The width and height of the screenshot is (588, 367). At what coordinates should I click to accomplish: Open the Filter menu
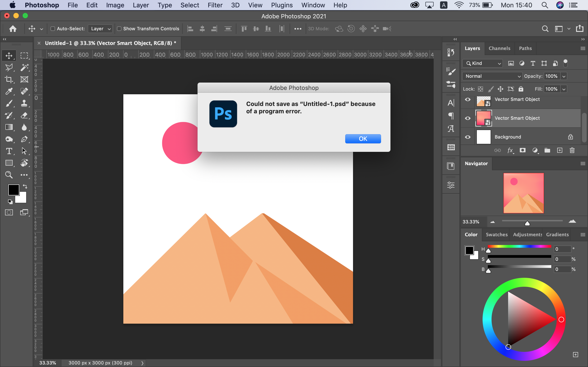point(215,5)
